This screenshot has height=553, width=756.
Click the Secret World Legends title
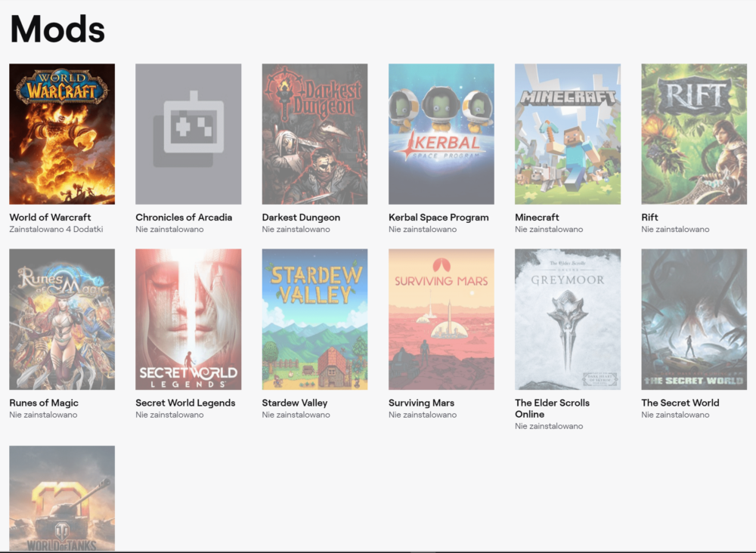185,403
